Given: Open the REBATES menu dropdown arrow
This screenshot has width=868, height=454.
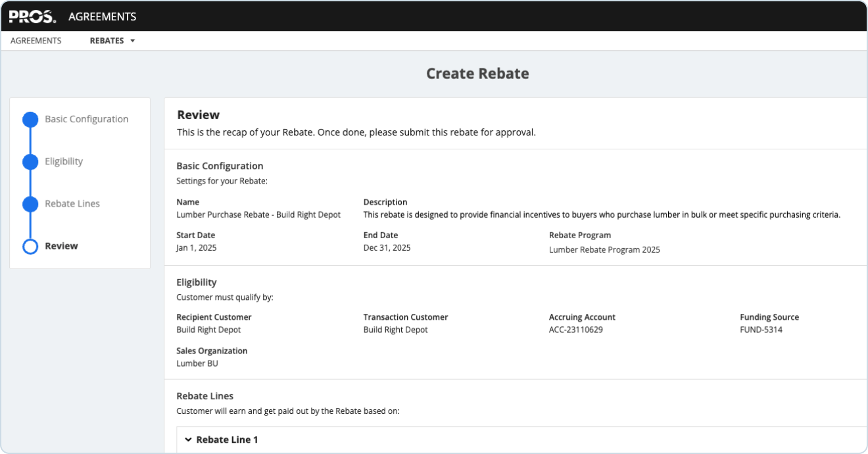Looking at the screenshot, I should coord(133,41).
